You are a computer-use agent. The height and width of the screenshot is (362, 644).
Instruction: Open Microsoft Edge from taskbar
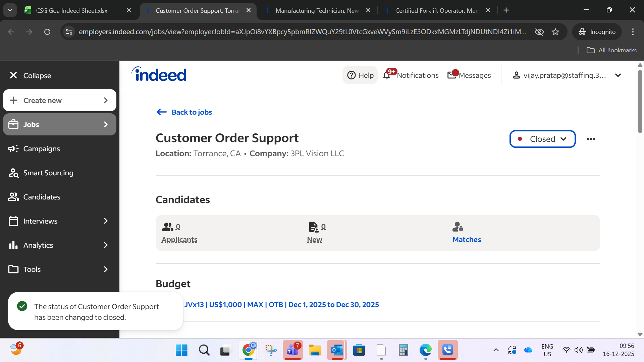tap(425, 350)
